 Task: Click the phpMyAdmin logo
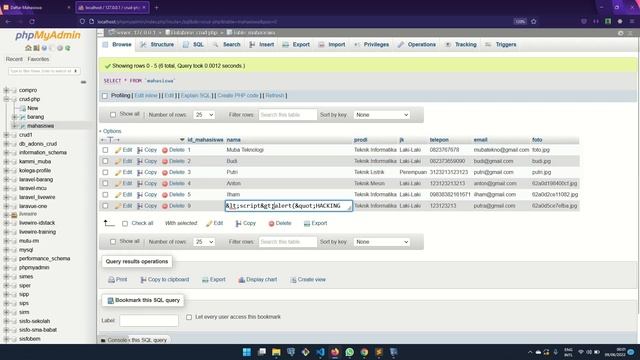coord(48,36)
